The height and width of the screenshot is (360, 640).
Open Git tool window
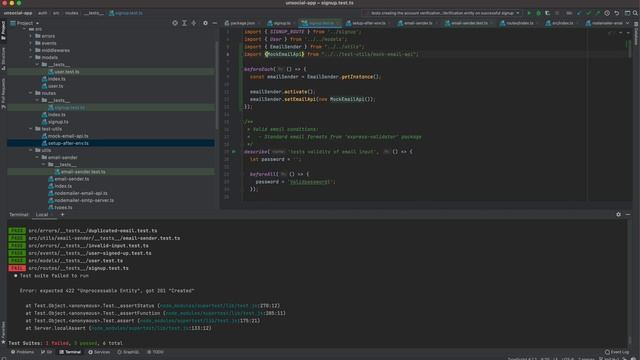click(x=47, y=352)
